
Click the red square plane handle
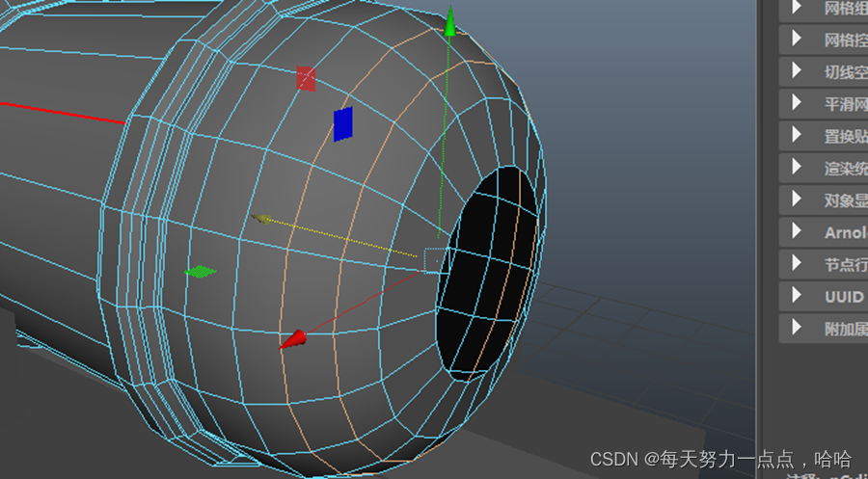306,78
